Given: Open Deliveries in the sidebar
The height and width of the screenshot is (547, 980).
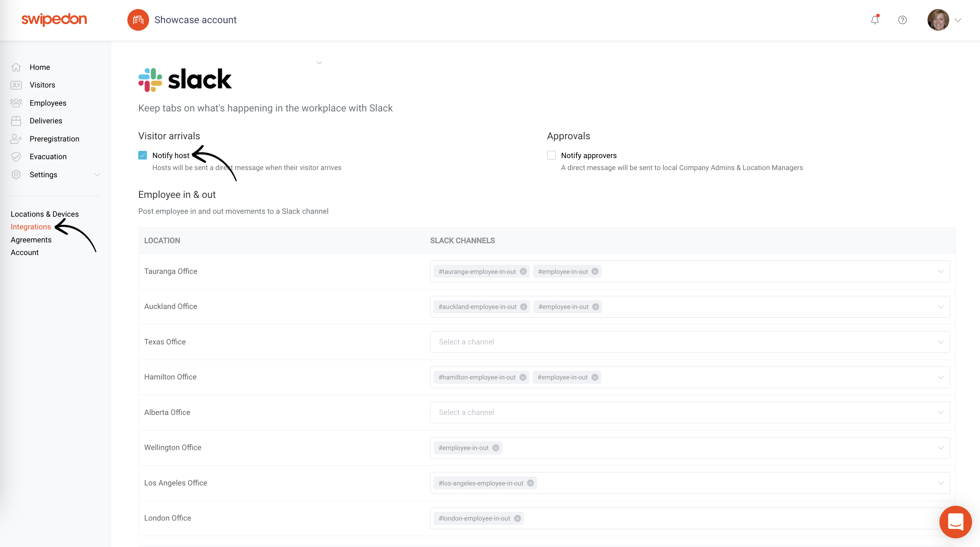Looking at the screenshot, I should 46,120.
